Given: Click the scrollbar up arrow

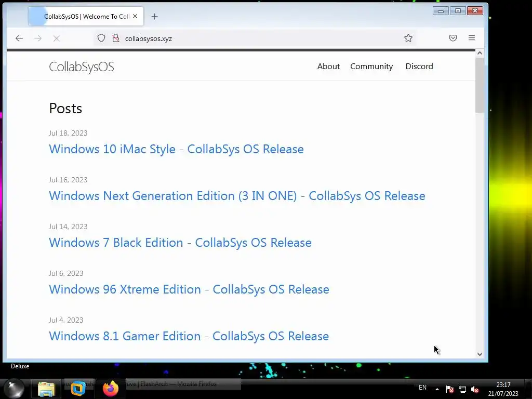Looking at the screenshot, I should click(x=480, y=53).
